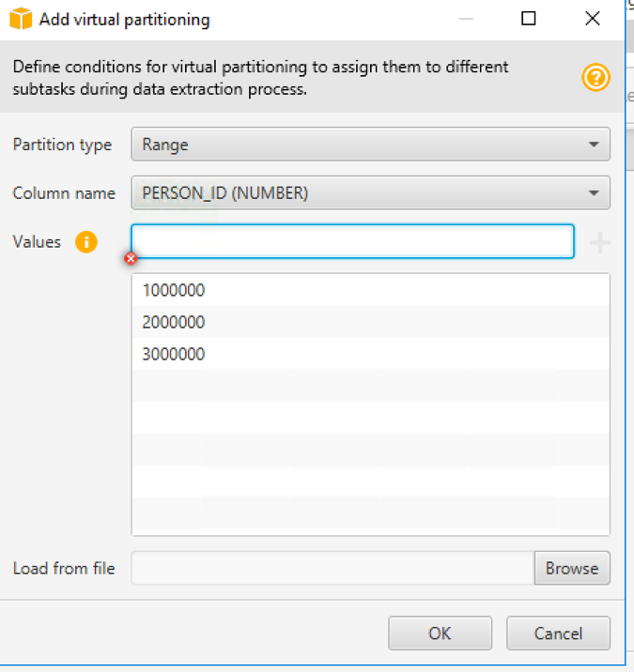Maximize the Add virtual partitioning dialog
The width and height of the screenshot is (634, 672).
point(529,19)
